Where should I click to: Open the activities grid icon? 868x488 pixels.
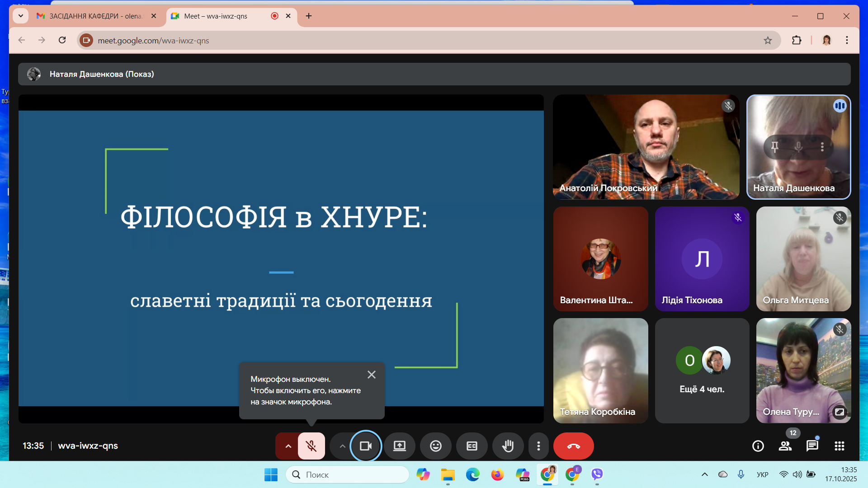click(x=839, y=446)
